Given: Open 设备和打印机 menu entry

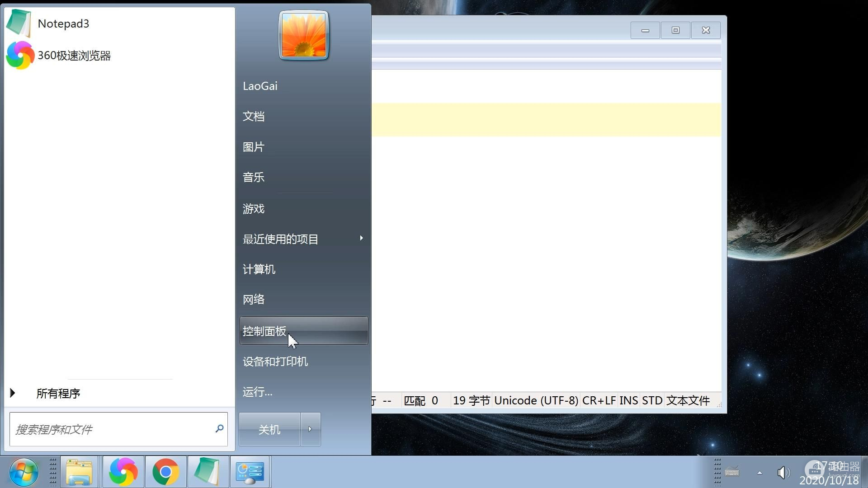Looking at the screenshot, I should [275, 361].
